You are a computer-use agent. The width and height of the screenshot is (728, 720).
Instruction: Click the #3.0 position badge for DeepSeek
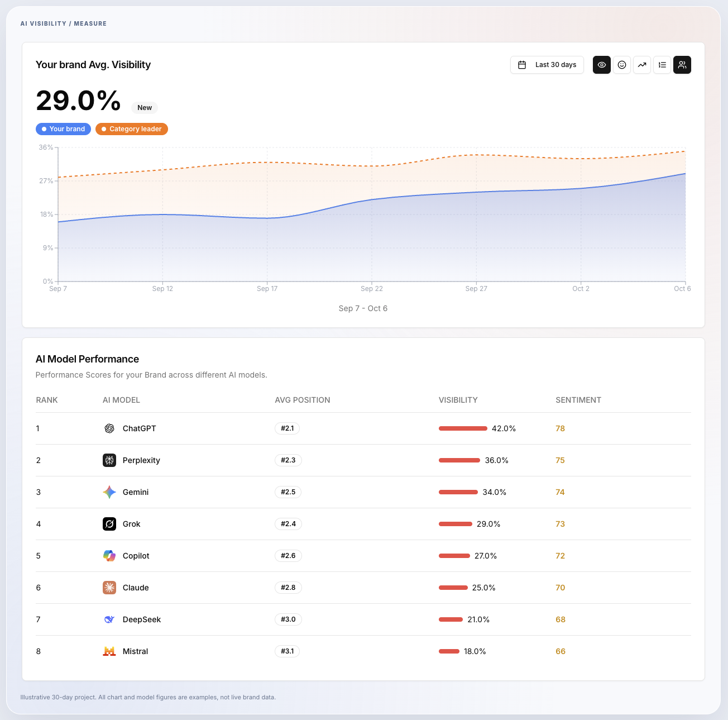pyautogui.click(x=289, y=619)
